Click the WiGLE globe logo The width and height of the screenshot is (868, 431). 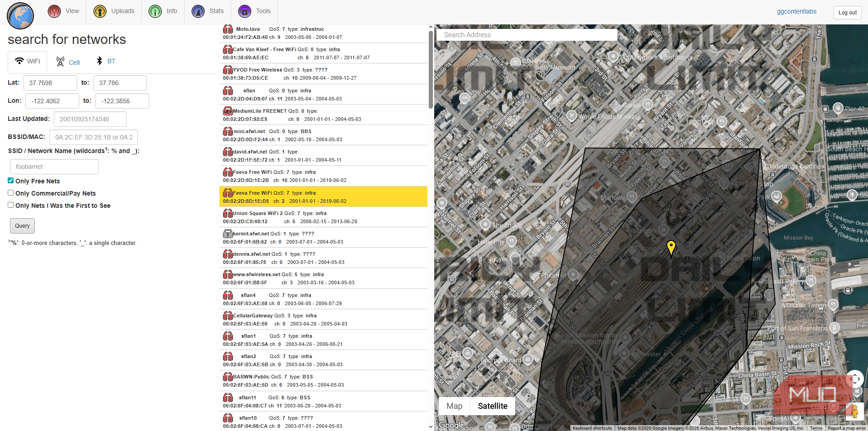tap(20, 16)
